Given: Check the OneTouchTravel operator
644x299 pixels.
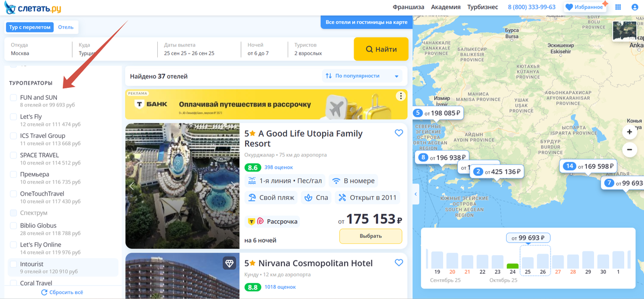Looking at the screenshot, I should point(13,194).
